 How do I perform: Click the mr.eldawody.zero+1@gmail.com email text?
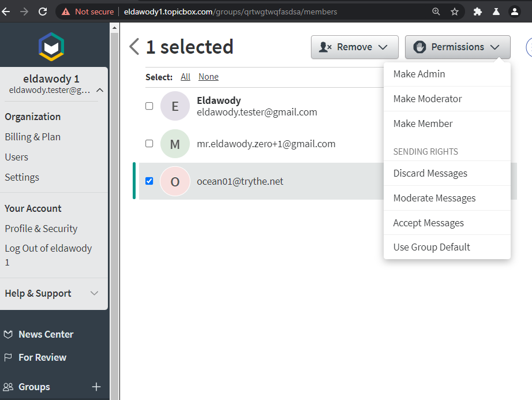click(266, 144)
